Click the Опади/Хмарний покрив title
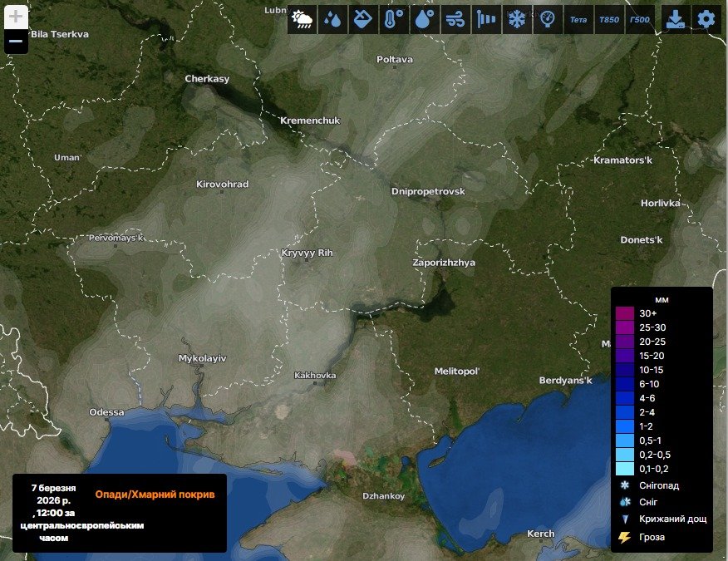The width and height of the screenshot is (728, 561). pos(155,495)
